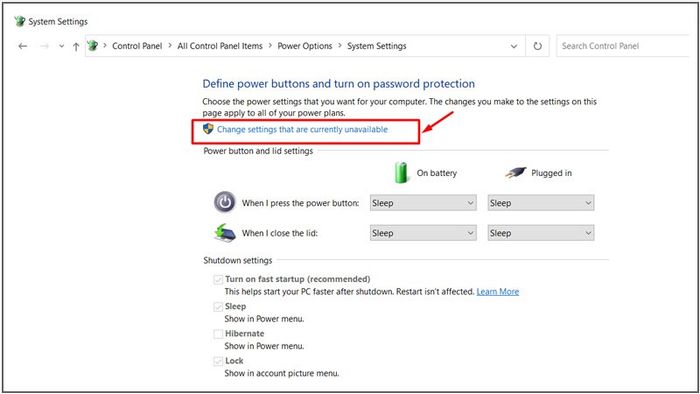
Task: Open close lid Plugged in dropdown
Action: (x=541, y=233)
